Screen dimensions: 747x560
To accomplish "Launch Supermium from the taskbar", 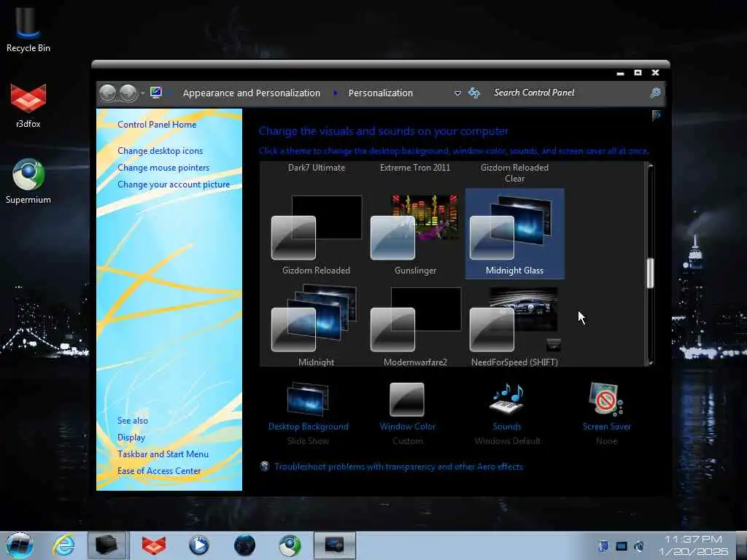I will pyautogui.click(x=290, y=545).
